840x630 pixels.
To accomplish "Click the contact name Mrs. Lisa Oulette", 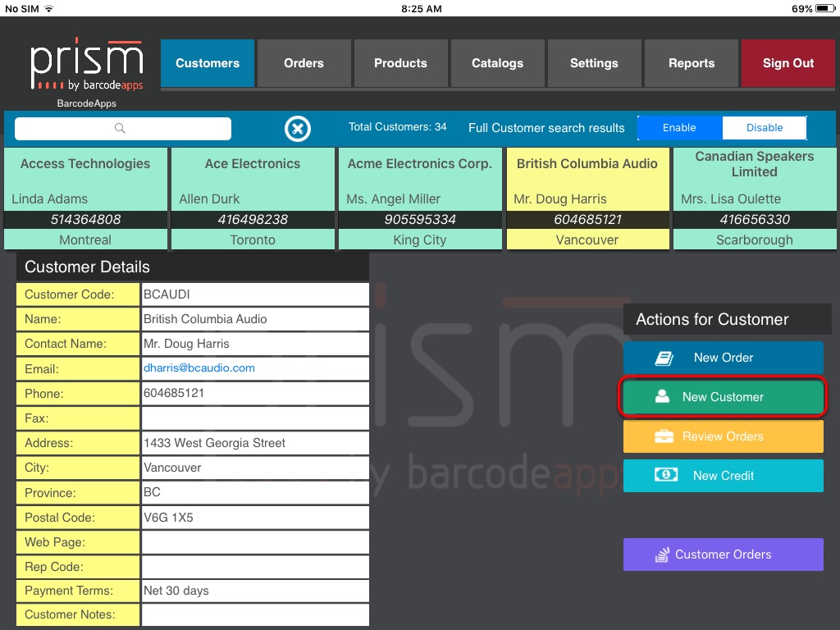I will 731,199.
